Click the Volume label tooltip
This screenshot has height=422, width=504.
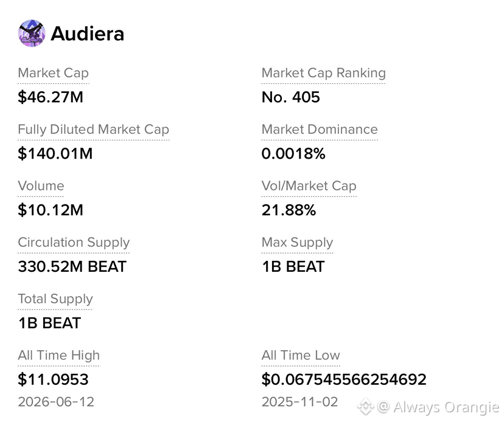point(41,186)
